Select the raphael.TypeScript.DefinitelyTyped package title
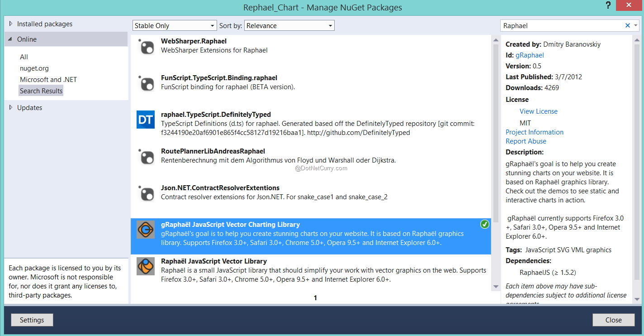This screenshot has height=336, width=644. click(216, 115)
